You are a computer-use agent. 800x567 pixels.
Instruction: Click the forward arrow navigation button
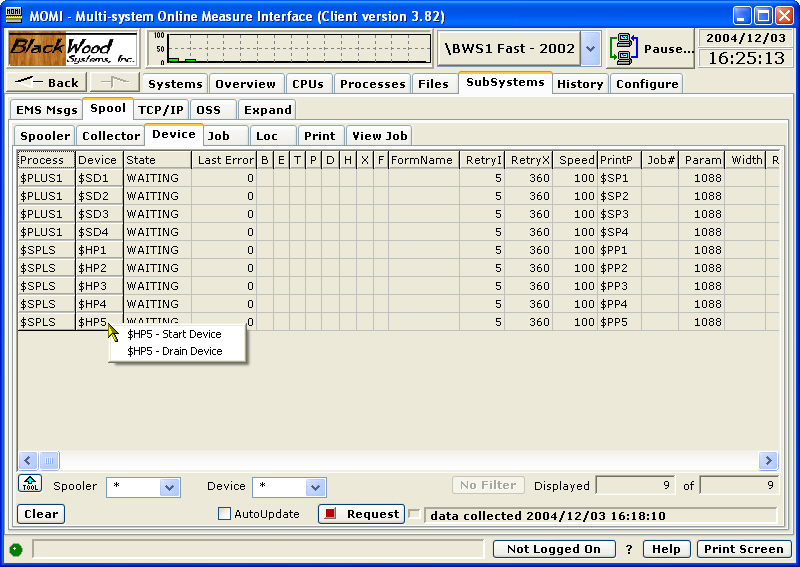115,83
